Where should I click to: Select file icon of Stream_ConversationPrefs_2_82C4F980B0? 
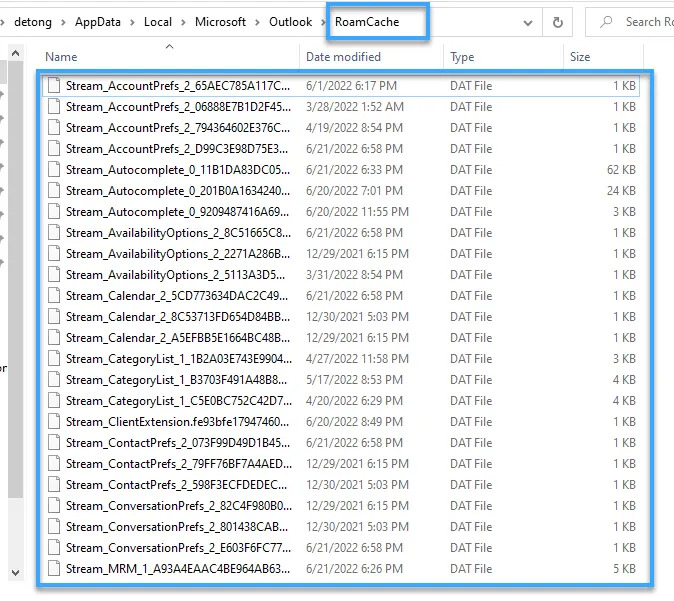point(54,506)
